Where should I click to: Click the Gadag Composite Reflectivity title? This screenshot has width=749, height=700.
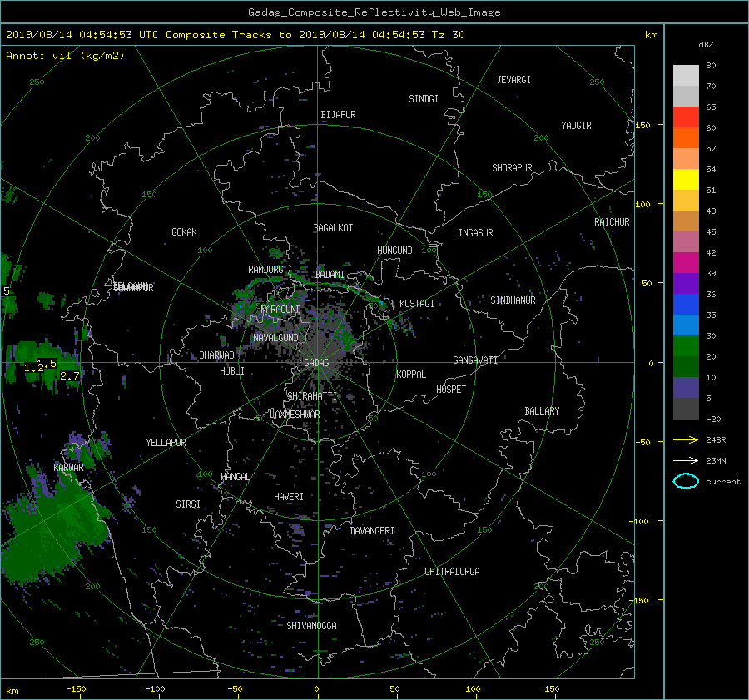[374, 12]
